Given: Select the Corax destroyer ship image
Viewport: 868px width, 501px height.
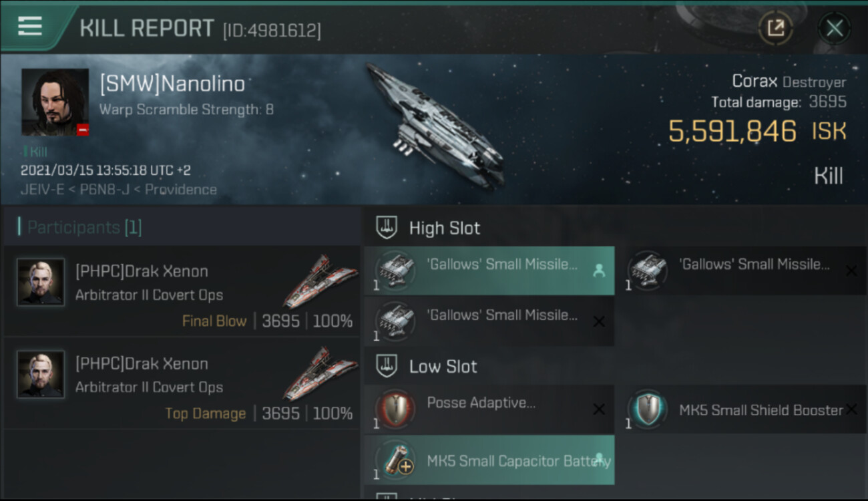Looking at the screenshot, I should coord(434,127).
